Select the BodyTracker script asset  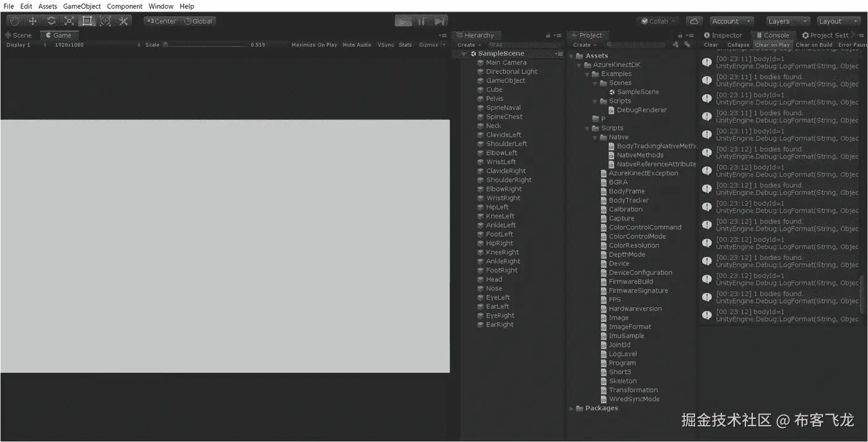[x=628, y=200]
